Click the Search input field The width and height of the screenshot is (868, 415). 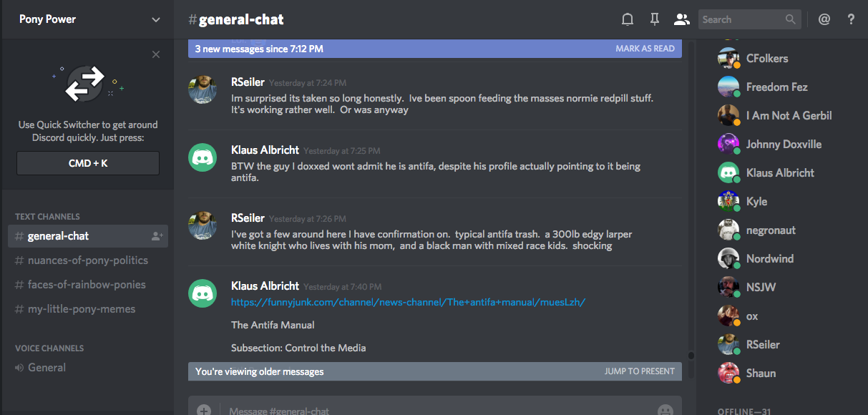(741, 19)
